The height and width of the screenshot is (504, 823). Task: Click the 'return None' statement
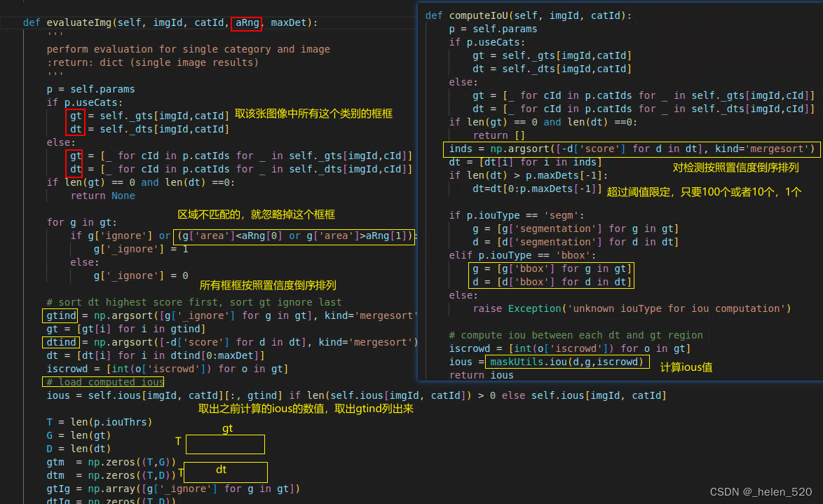[x=103, y=196]
